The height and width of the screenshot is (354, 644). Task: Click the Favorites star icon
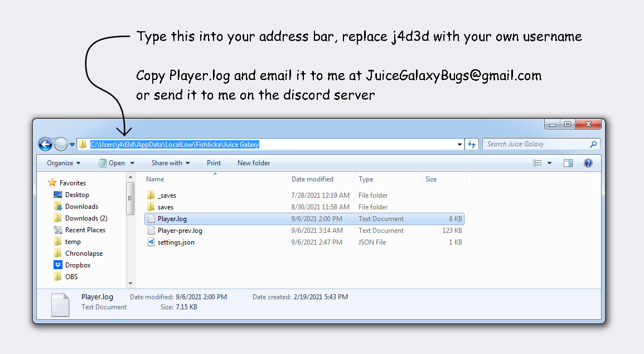coord(52,183)
